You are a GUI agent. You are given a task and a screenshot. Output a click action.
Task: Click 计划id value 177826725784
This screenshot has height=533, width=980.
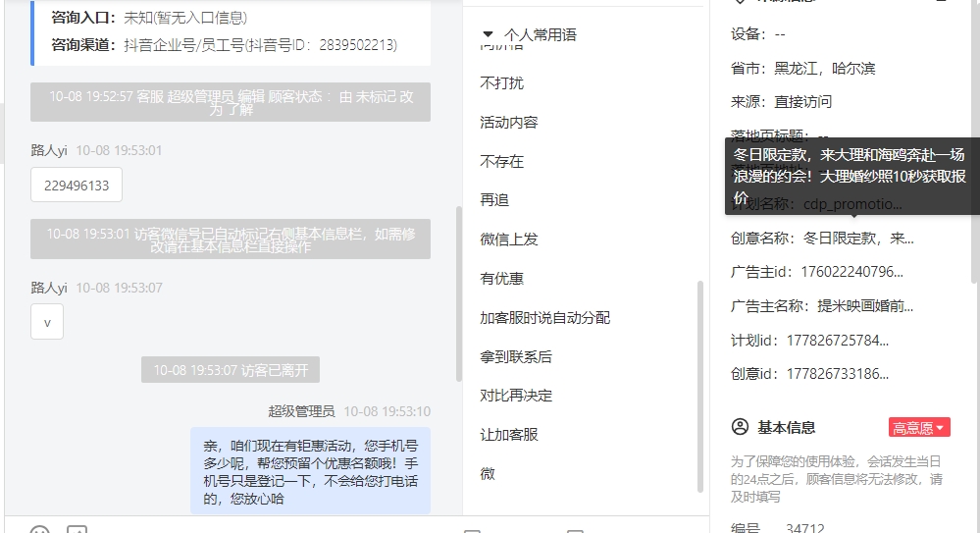(x=838, y=341)
